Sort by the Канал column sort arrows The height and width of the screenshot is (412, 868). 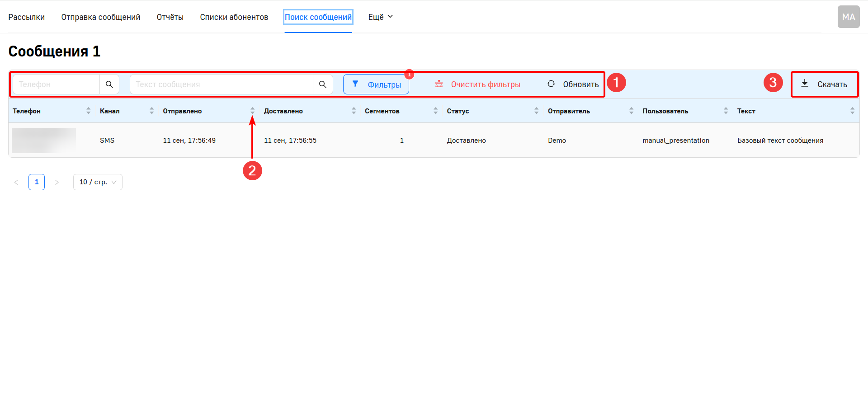[x=151, y=111]
